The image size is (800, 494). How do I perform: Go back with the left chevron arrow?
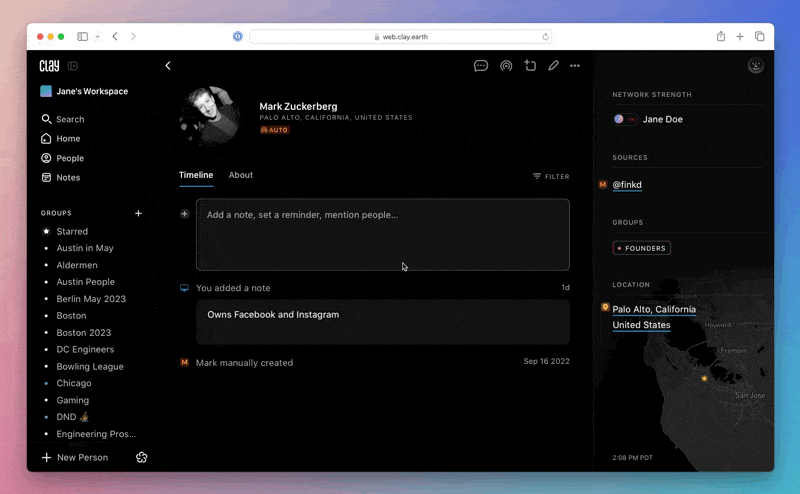point(168,66)
